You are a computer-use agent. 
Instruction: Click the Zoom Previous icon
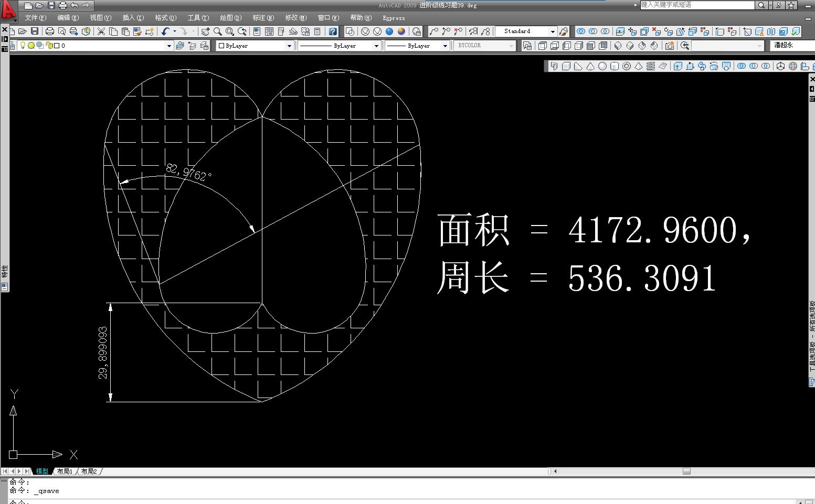pos(242,31)
